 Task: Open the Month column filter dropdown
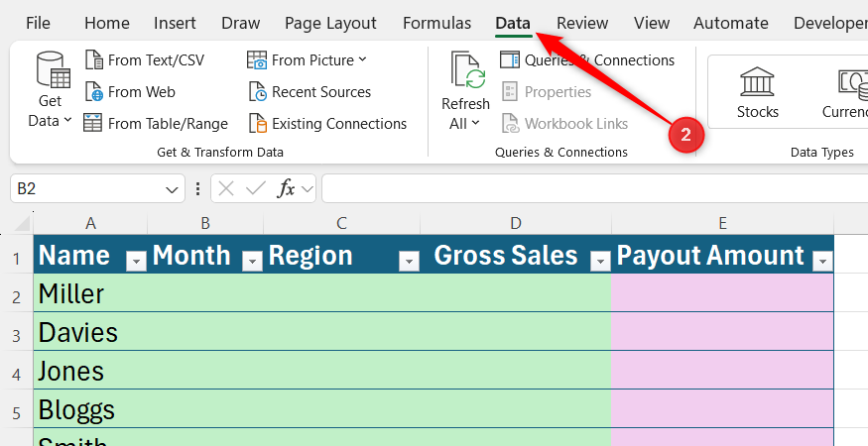pyautogui.click(x=252, y=261)
